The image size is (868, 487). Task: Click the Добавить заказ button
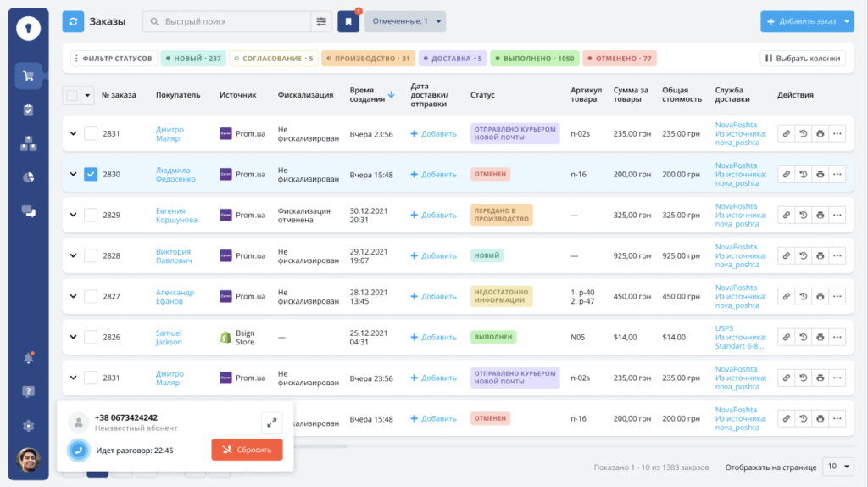[x=800, y=21]
